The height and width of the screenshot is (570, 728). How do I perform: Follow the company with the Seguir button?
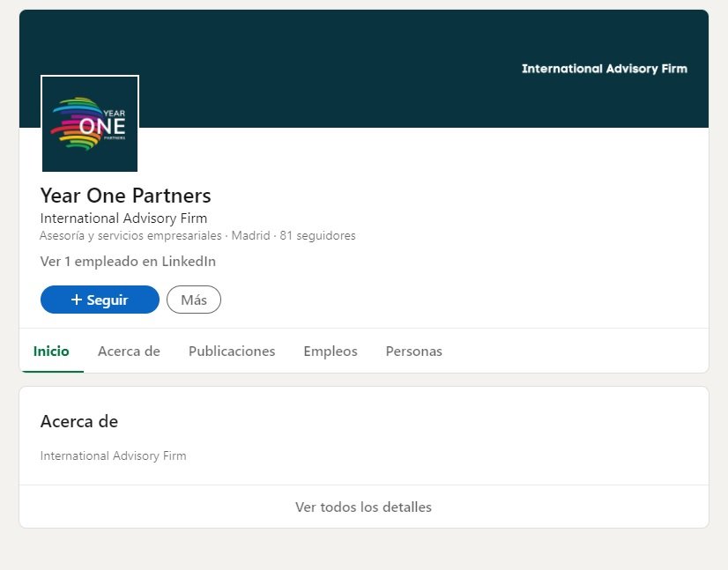click(100, 300)
